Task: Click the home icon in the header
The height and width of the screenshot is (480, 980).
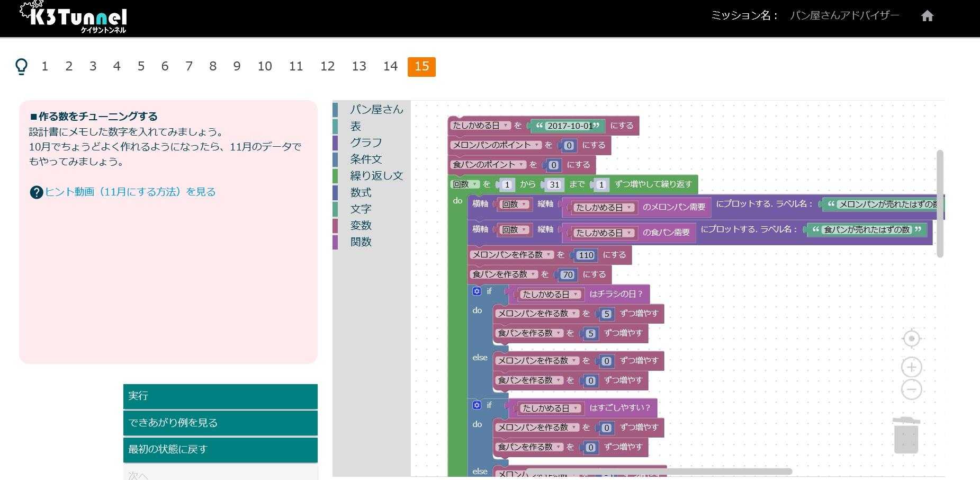Action: tap(927, 16)
